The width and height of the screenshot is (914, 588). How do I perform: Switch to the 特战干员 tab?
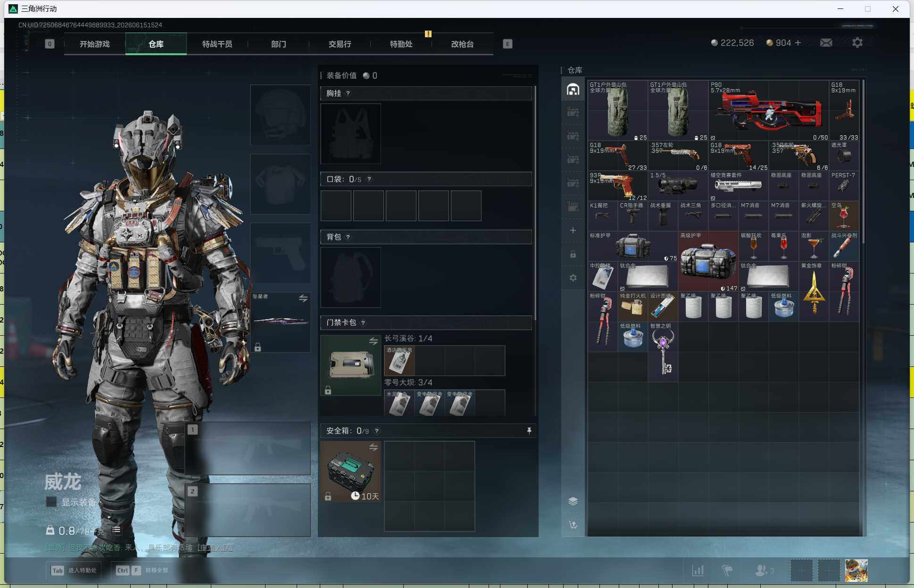217,44
